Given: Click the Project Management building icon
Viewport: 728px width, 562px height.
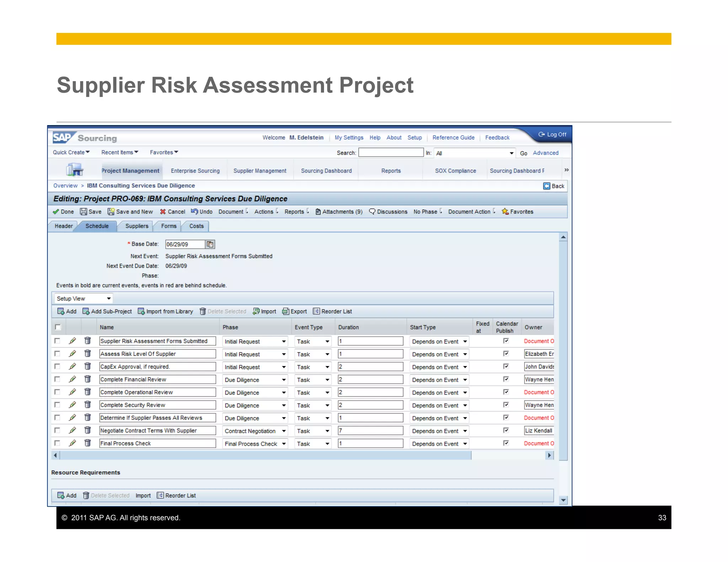Looking at the screenshot, I should [75, 170].
